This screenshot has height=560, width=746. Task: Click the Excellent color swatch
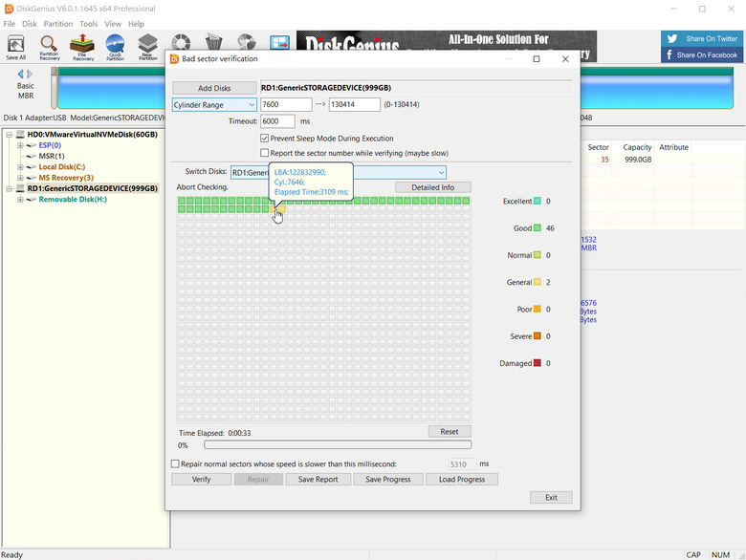[538, 201]
